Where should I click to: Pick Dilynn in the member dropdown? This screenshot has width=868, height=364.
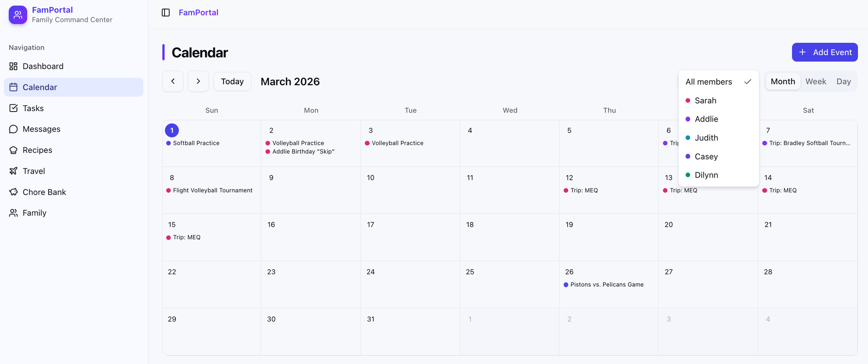[x=706, y=175]
